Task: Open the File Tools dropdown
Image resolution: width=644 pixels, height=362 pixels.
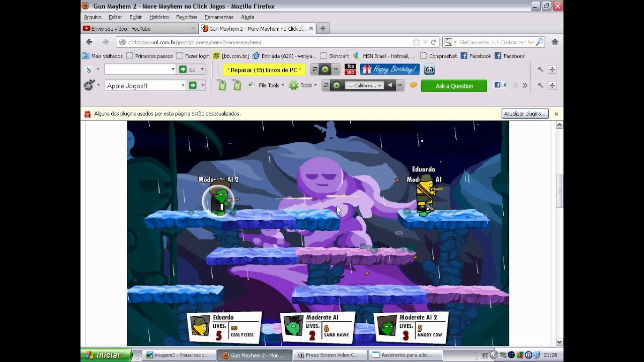Action: pyautogui.click(x=267, y=85)
